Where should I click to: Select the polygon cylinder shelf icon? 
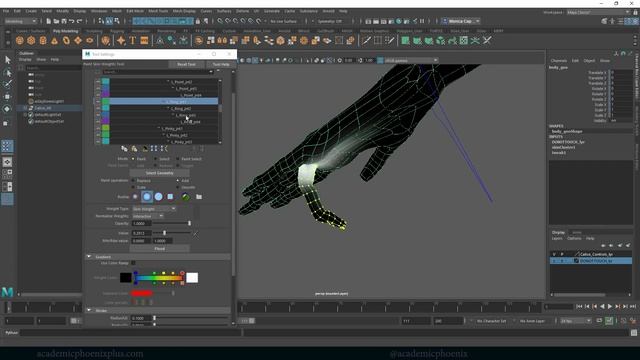43,40
